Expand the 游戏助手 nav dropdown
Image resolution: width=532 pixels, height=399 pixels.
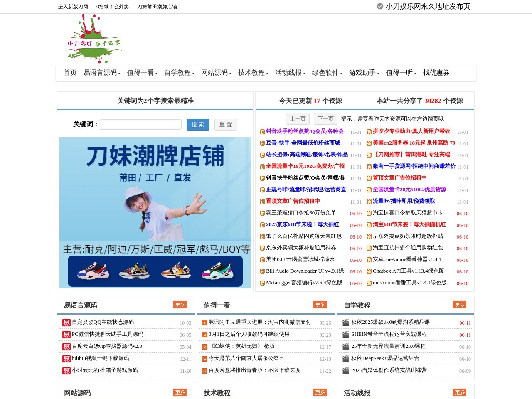click(x=364, y=73)
